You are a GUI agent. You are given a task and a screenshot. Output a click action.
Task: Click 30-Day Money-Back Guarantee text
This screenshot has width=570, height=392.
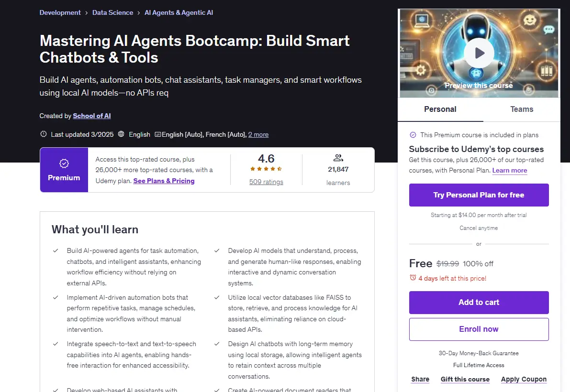479,353
